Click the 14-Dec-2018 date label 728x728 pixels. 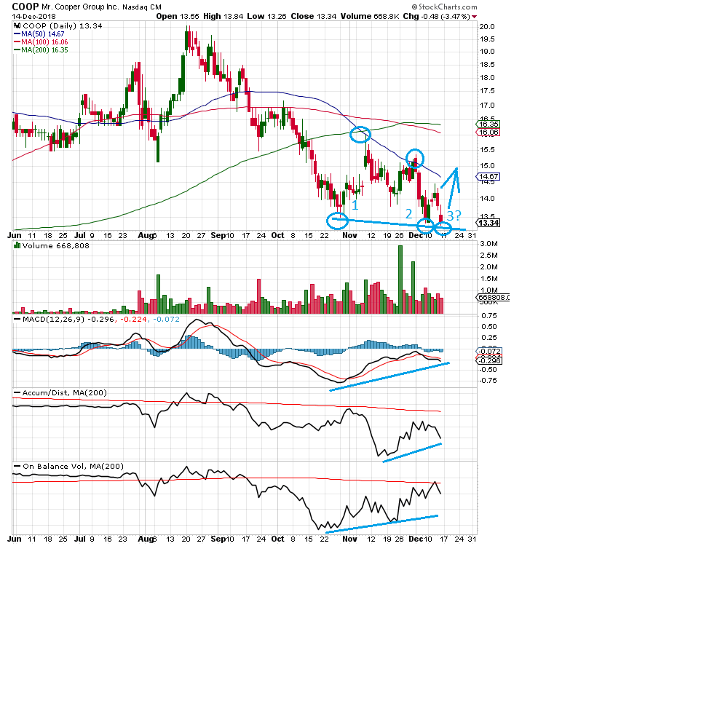[x=34, y=16]
